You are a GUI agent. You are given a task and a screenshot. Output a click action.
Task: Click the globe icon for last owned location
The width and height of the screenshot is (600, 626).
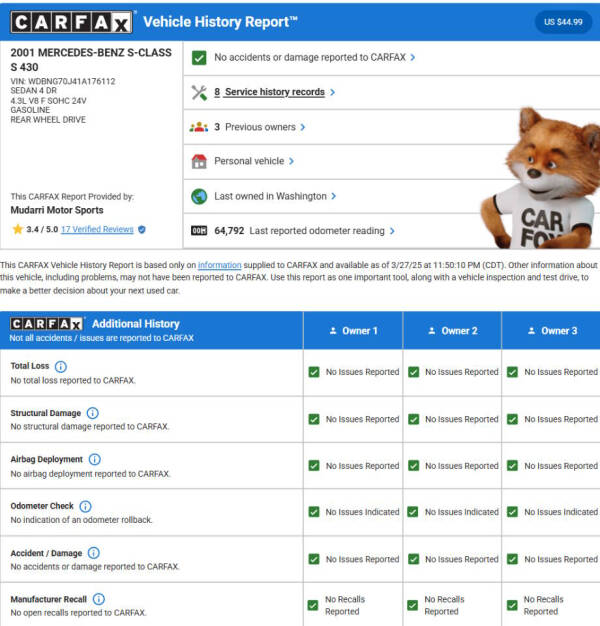coord(199,196)
